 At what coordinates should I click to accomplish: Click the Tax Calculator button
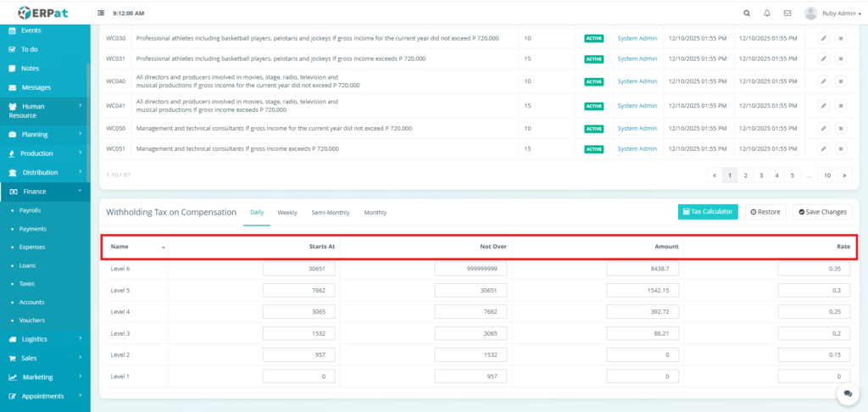708,212
